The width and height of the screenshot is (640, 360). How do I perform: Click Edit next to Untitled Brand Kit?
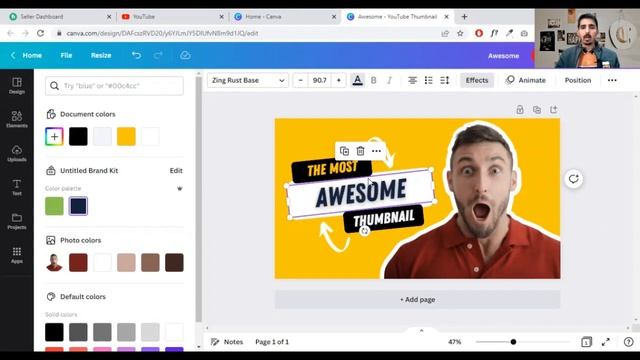[x=176, y=171]
